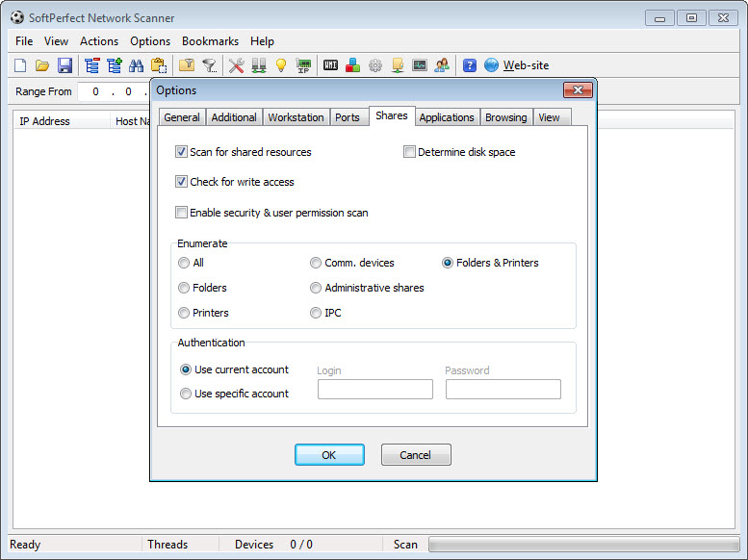Image resolution: width=748 pixels, height=560 pixels.
Task: Open the Workstation tab
Action: click(296, 117)
